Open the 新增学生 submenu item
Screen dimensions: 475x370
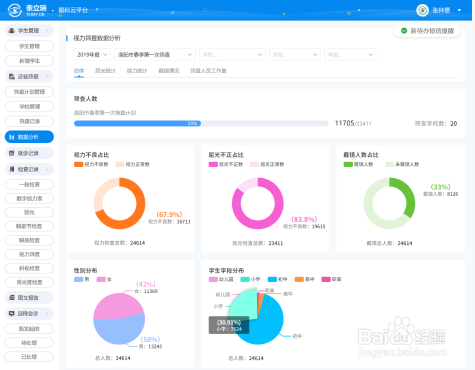[x=29, y=61]
